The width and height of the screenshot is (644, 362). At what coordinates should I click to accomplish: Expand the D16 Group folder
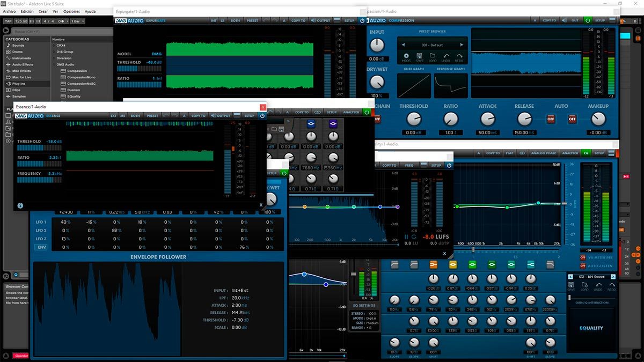[54, 52]
